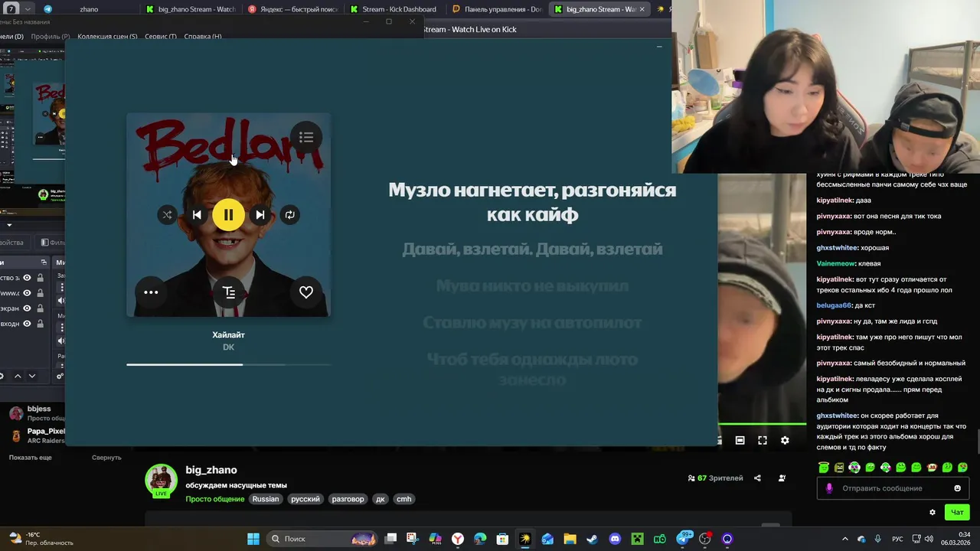The height and width of the screenshot is (551, 980).
Task: Pause the playing track
Action: point(228,215)
